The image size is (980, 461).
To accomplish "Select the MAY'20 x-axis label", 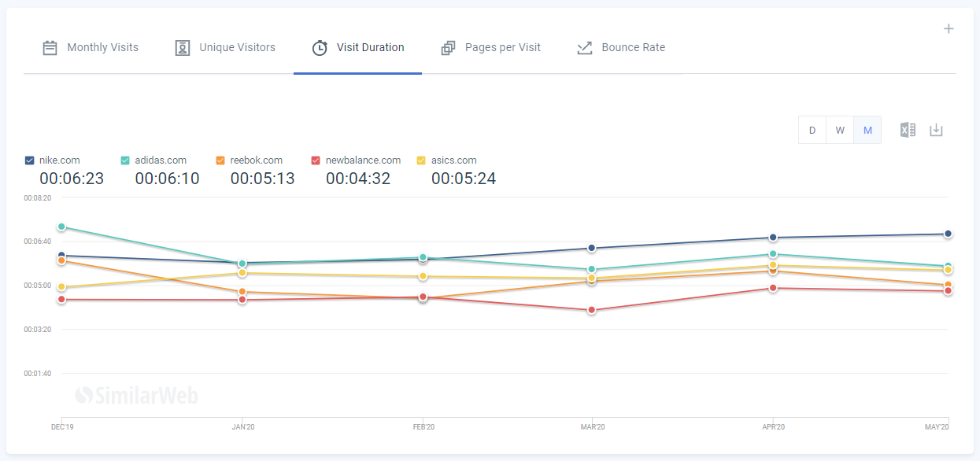I will [x=937, y=427].
